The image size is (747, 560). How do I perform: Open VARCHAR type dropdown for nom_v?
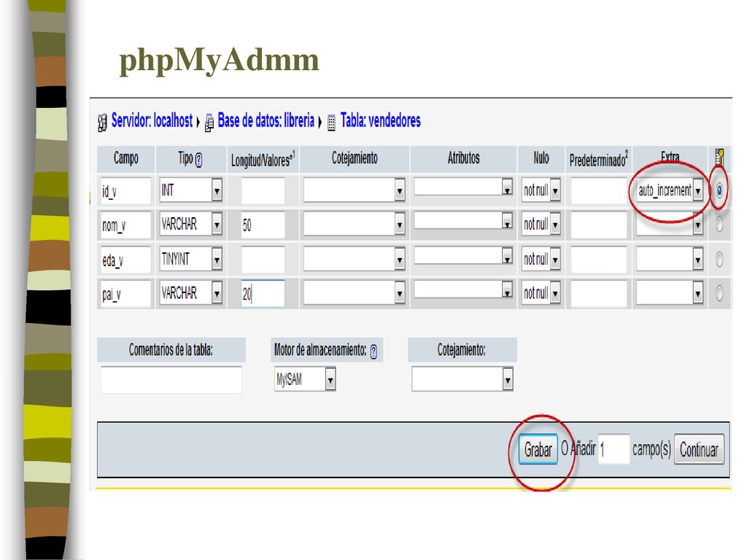click(x=191, y=224)
